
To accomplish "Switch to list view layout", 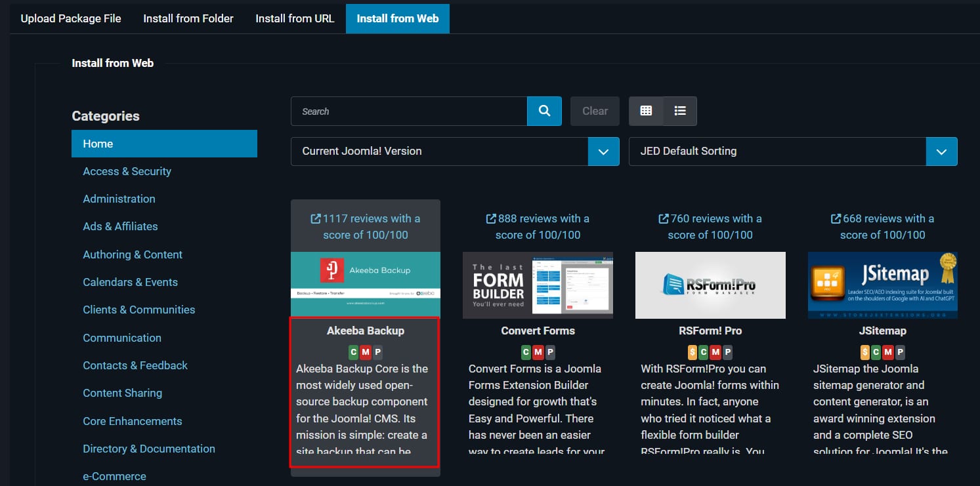I will (x=680, y=111).
